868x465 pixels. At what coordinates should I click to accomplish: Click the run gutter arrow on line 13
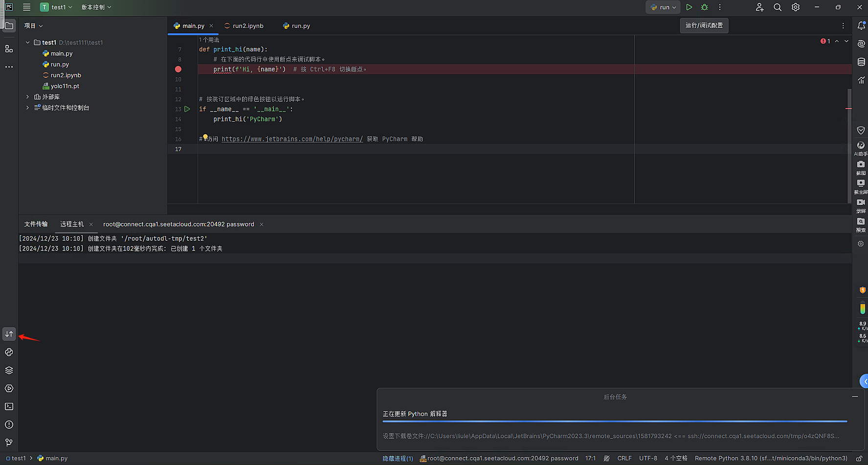pyautogui.click(x=187, y=109)
